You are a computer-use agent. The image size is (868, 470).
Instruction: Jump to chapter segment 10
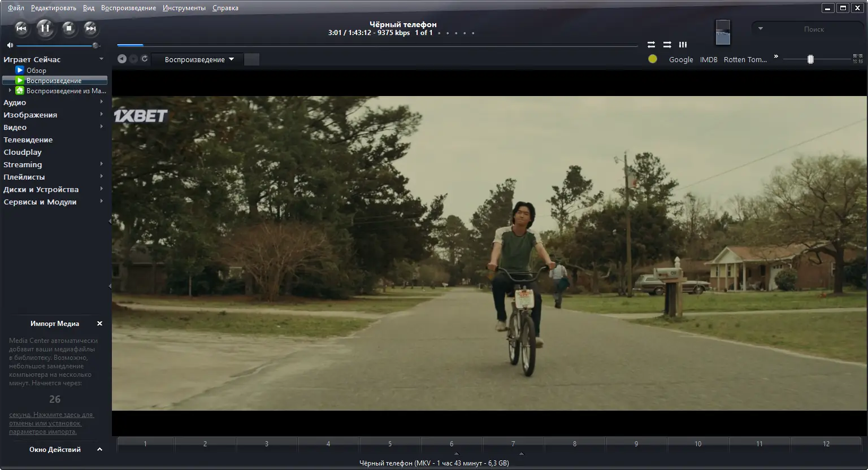point(698,444)
